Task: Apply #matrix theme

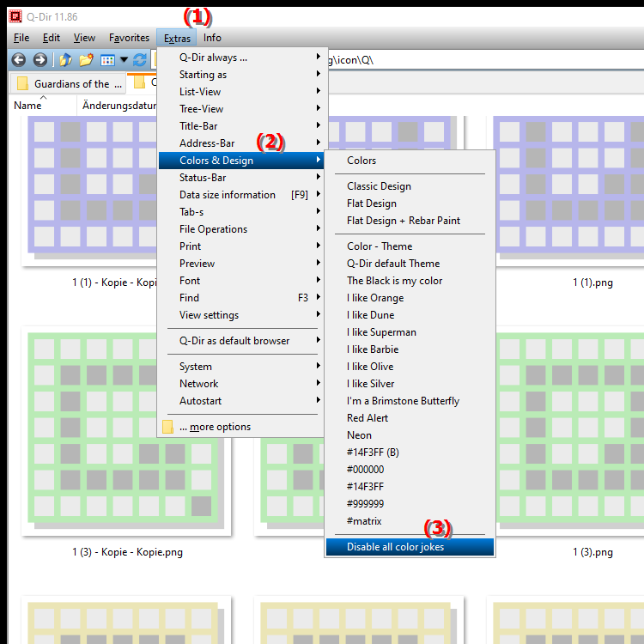Action: point(410,521)
